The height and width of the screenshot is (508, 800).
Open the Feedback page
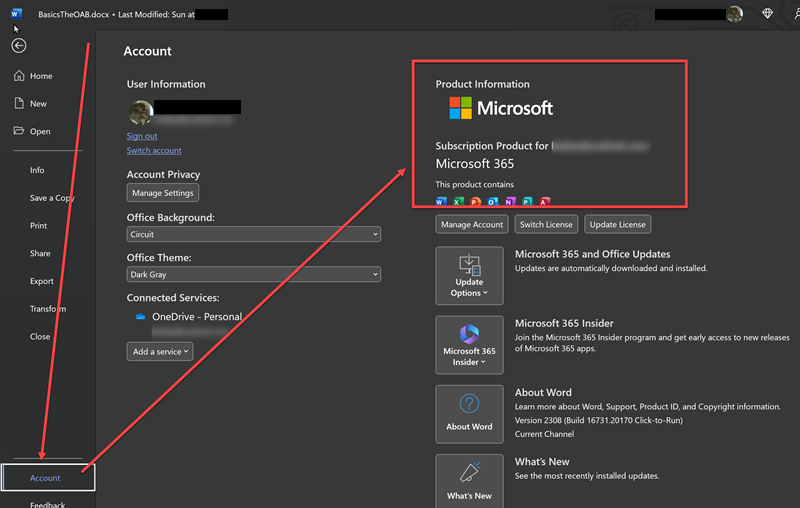[47, 503]
